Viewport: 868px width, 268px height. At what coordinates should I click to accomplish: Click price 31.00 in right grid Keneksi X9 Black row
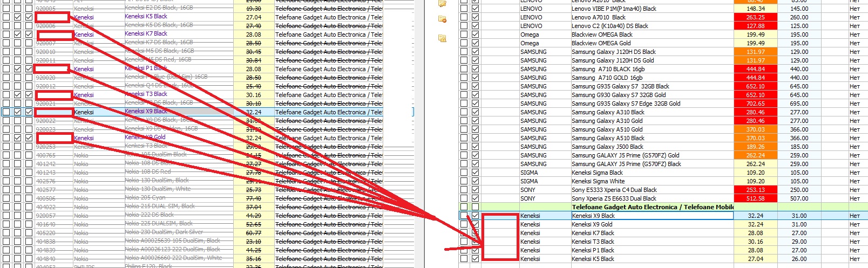[799, 216]
